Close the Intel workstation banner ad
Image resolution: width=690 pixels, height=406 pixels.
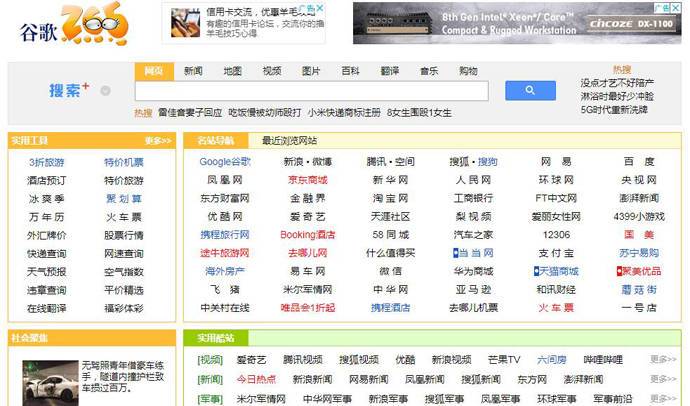click(x=676, y=8)
